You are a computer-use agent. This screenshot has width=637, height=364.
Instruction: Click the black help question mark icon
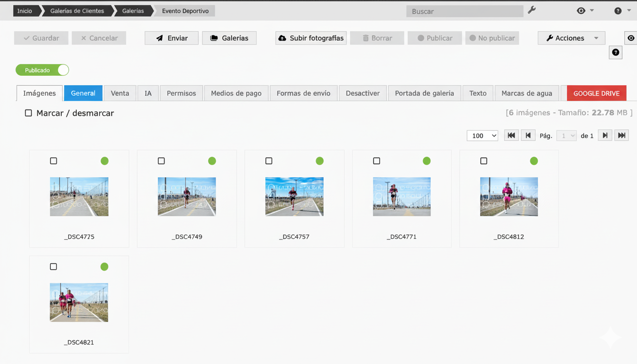pyautogui.click(x=615, y=53)
